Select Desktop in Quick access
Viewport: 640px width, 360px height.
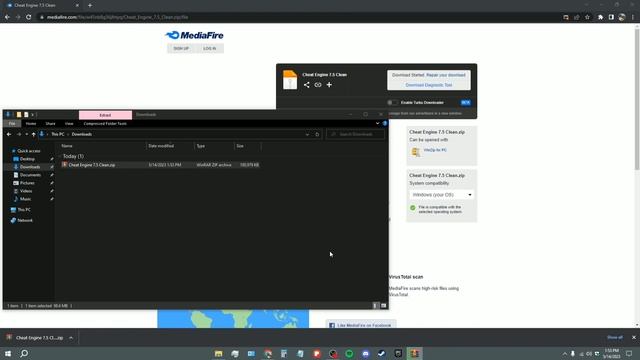pyautogui.click(x=27, y=159)
